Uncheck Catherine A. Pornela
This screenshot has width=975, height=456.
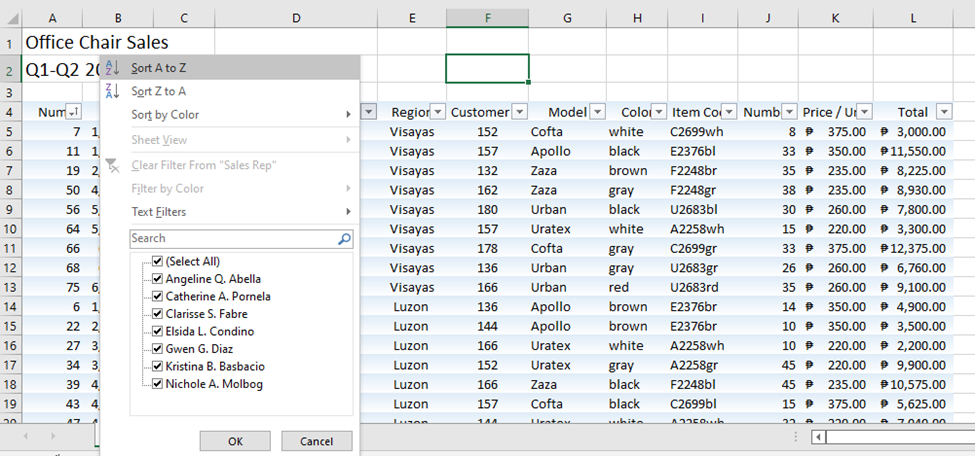click(x=157, y=296)
